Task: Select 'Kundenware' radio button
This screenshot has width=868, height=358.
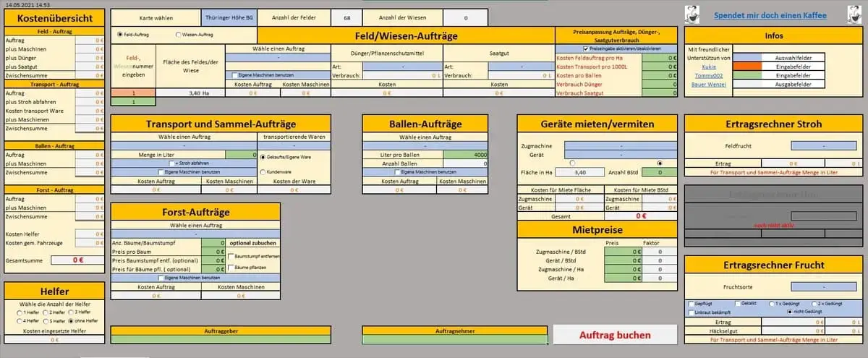Action: coord(263,171)
